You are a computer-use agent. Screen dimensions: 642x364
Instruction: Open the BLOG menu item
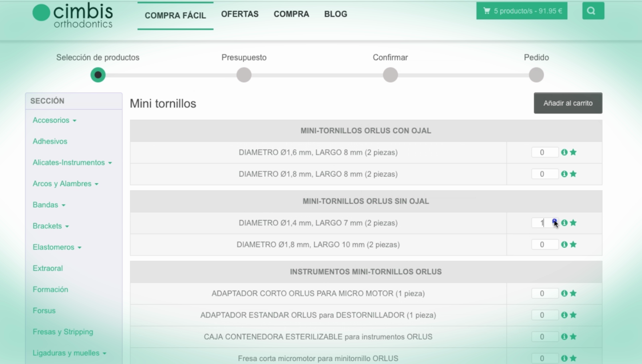pos(335,14)
